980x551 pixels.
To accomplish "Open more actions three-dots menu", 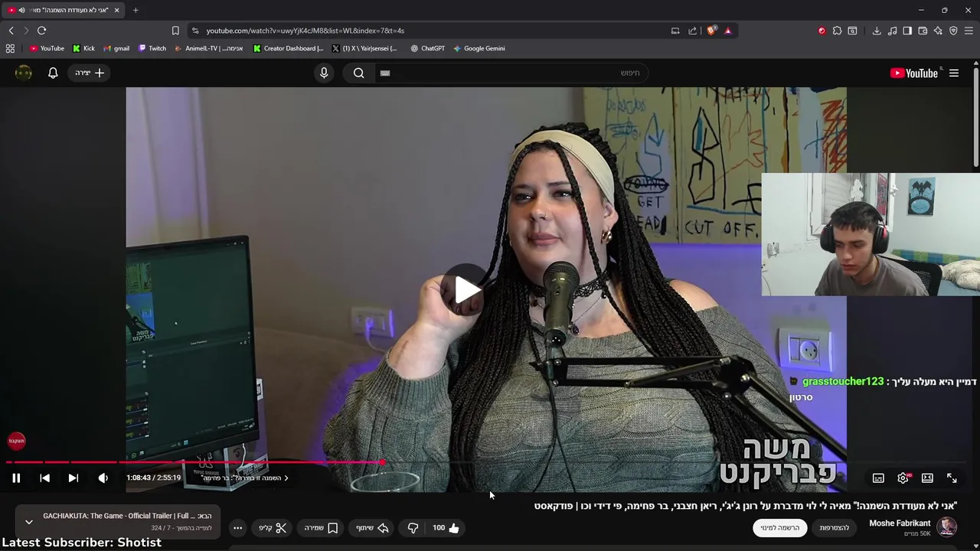I will coord(238,528).
